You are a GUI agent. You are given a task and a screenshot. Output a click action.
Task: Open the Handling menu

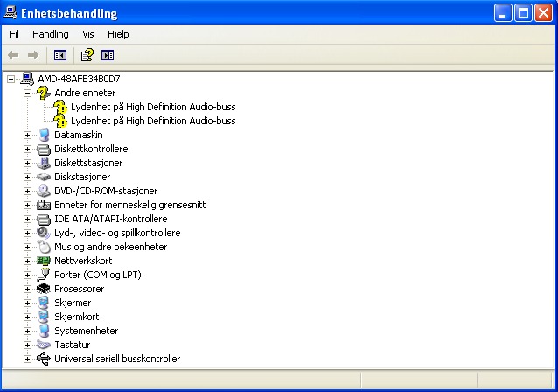(x=51, y=34)
